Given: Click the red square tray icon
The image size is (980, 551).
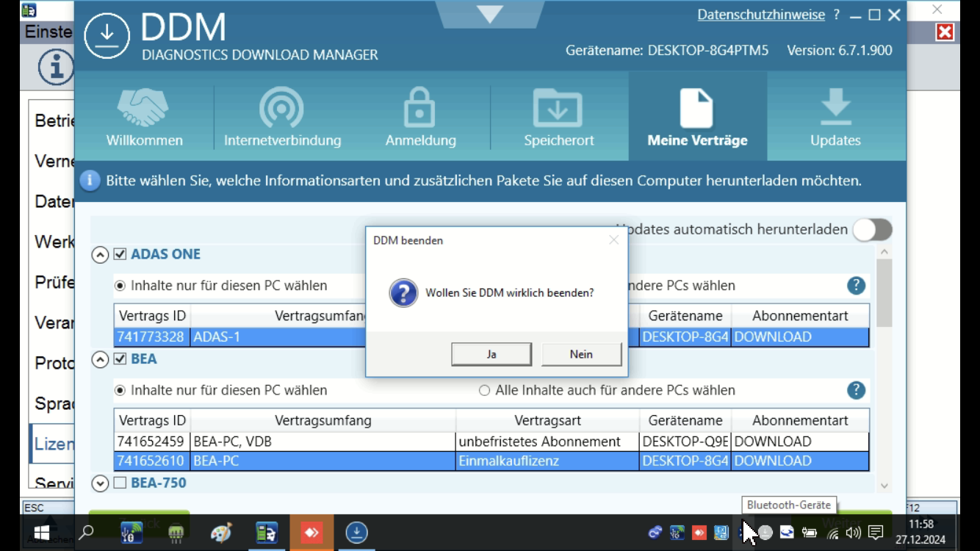Looking at the screenshot, I should pyautogui.click(x=699, y=533).
